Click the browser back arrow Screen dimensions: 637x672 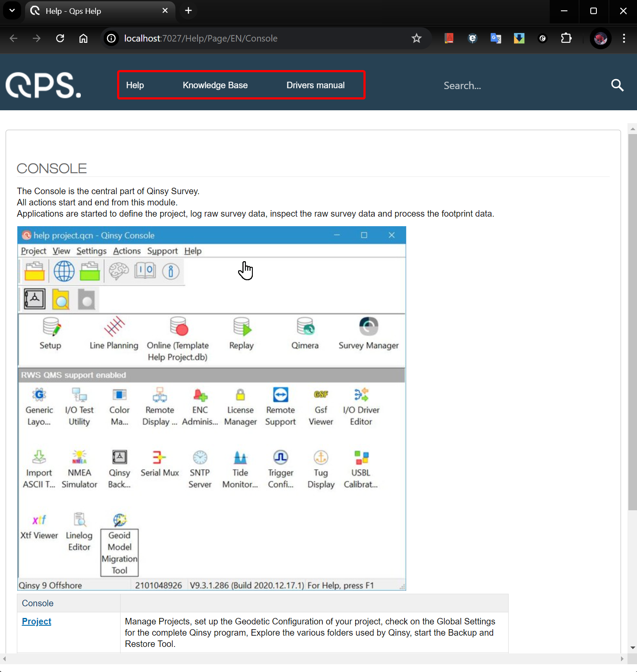13,38
